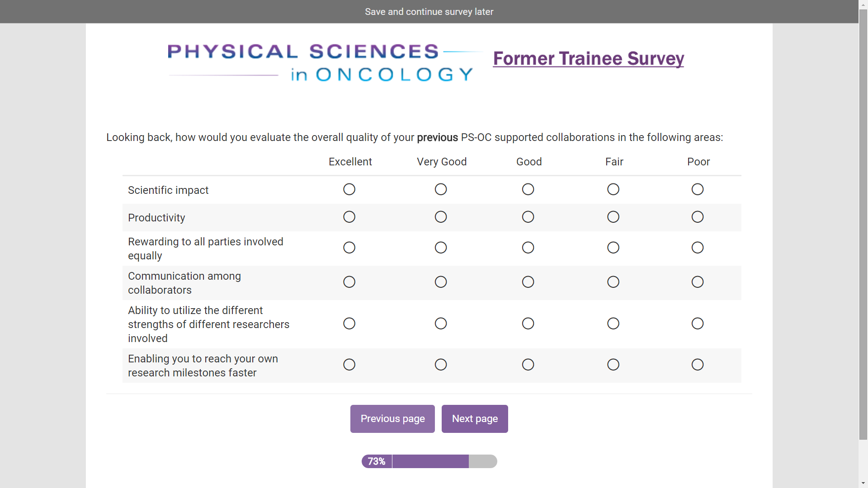Open the Former Trainee Survey title link
Image resolution: width=868 pixels, height=488 pixels.
[x=588, y=59]
